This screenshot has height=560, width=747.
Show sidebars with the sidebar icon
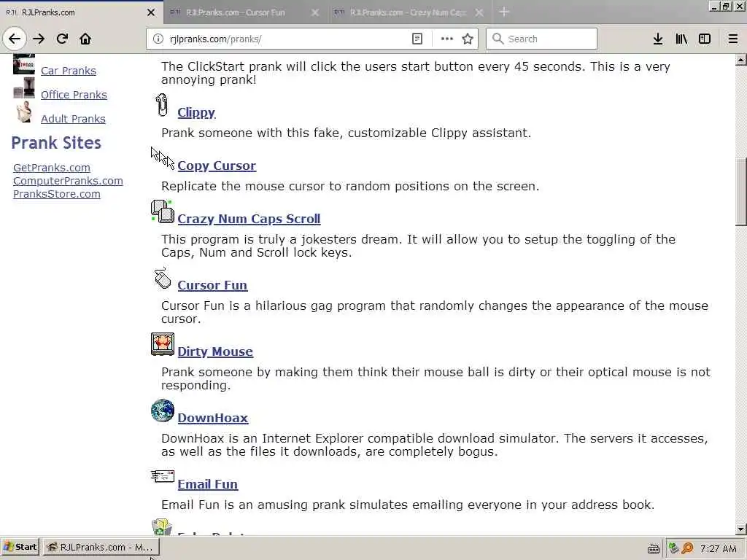coord(705,39)
